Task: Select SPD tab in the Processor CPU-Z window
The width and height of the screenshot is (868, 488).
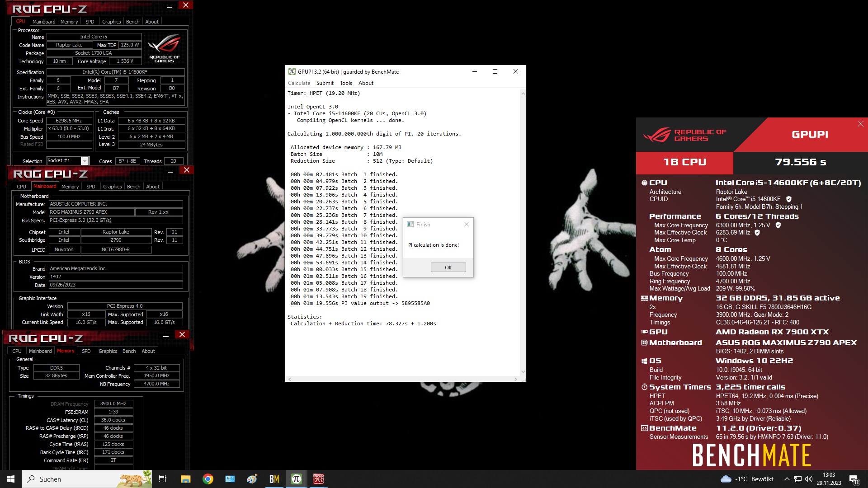Action: click(x=90, y=22)
